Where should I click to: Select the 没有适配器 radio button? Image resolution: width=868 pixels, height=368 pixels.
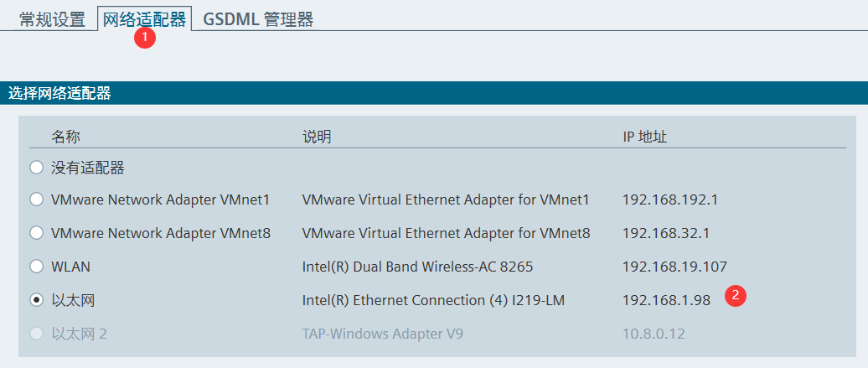37,168
